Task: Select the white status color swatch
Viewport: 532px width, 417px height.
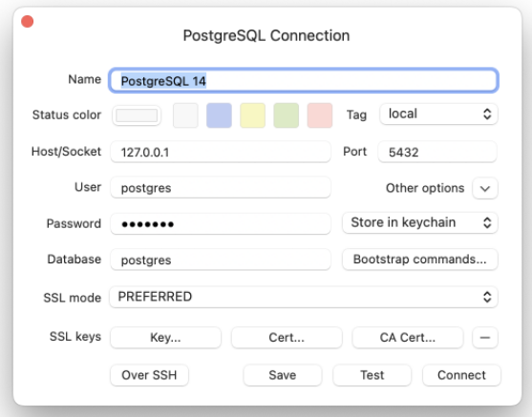Action: pos(185,115)
